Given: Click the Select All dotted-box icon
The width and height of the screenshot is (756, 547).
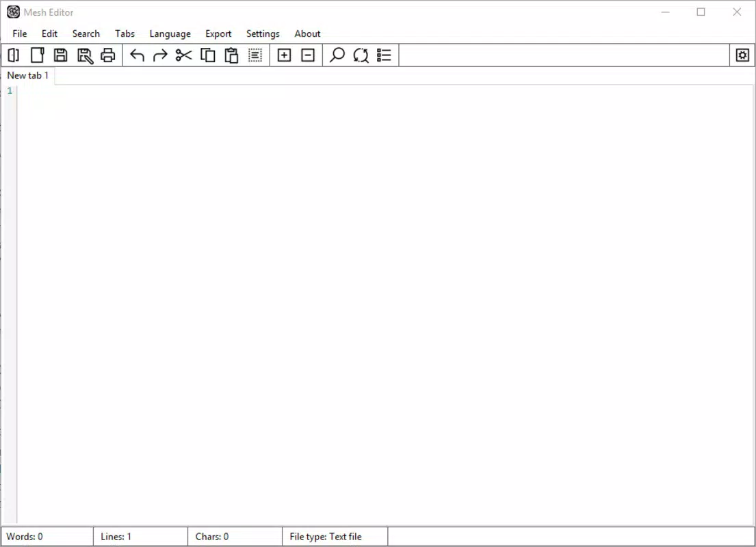Looking at the screenshot, I should 255,55.
